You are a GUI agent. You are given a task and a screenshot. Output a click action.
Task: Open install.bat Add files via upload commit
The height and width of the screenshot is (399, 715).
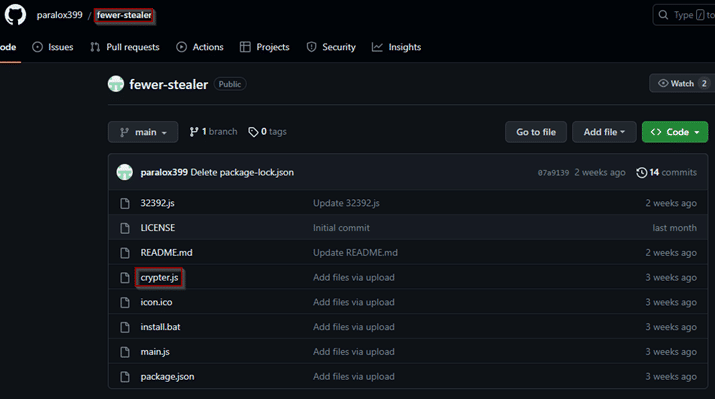coord(354,327)
